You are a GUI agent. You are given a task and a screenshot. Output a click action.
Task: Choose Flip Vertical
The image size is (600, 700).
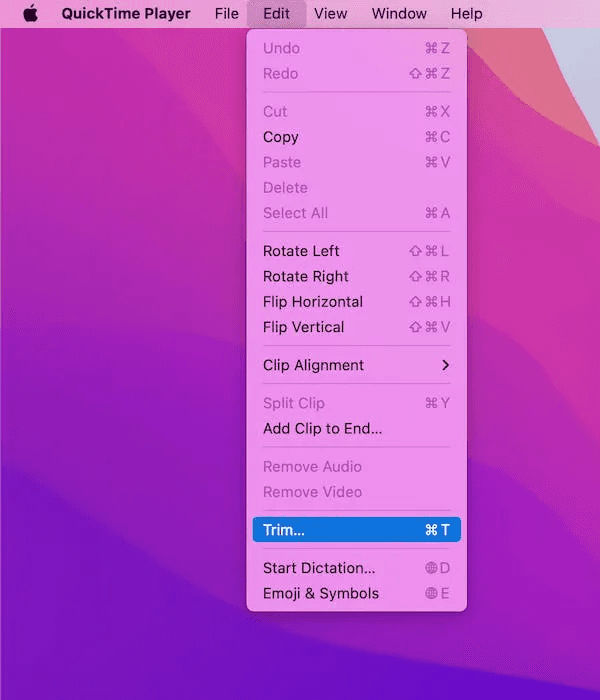coord(356,327)
